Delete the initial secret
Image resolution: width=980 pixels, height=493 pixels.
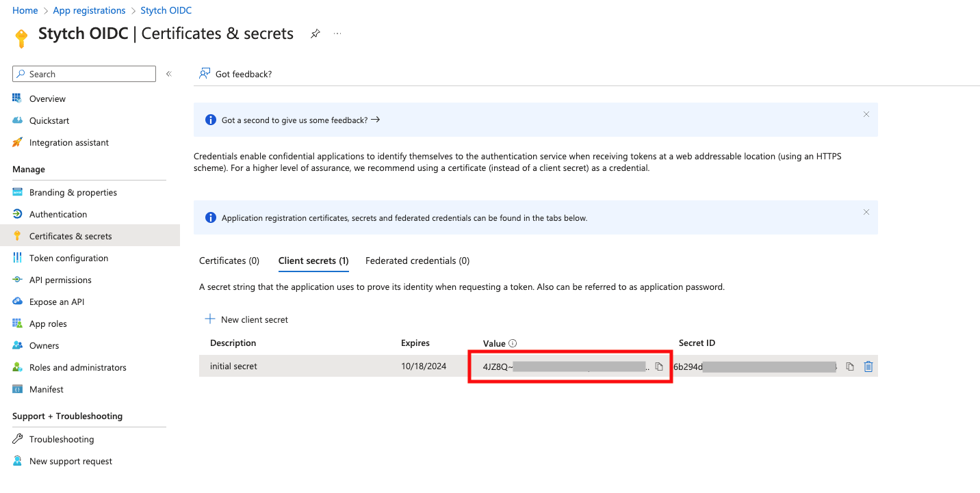(868, 367)
